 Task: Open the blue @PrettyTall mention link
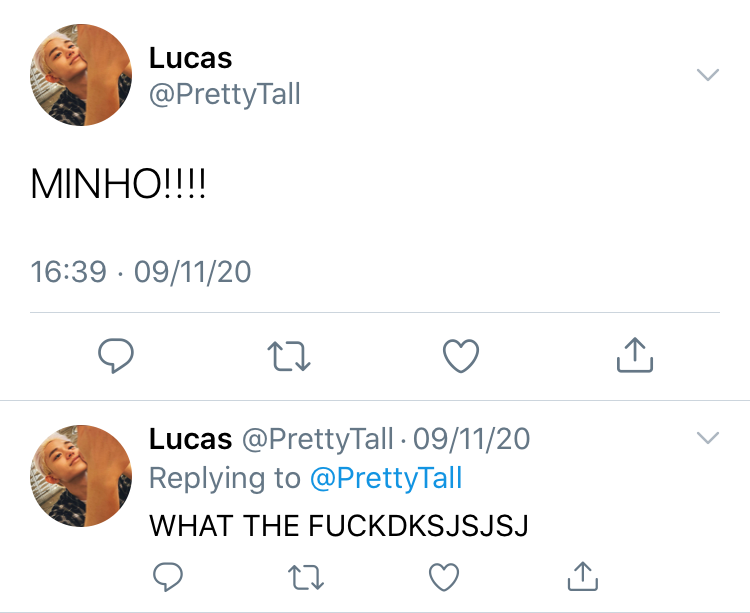[386, 478]
